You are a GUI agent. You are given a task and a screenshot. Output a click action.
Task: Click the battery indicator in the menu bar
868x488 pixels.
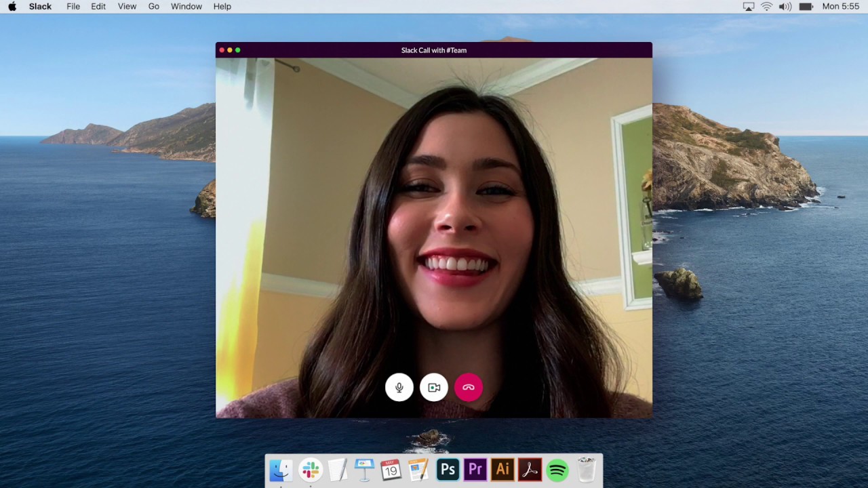(x=805, y=6)
